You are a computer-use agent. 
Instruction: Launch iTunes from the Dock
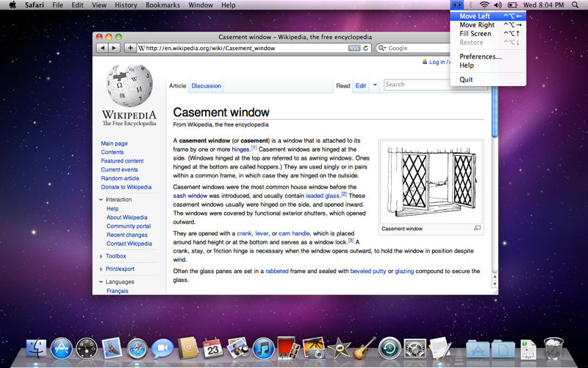(x=263, y=348)
